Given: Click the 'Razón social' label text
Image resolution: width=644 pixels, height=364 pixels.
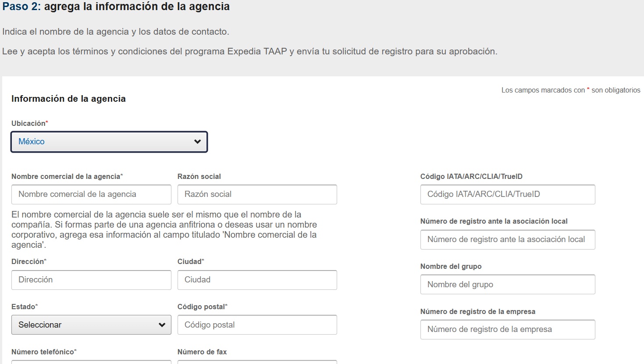Looking at the screenshot, I should (x=199, y=176).
